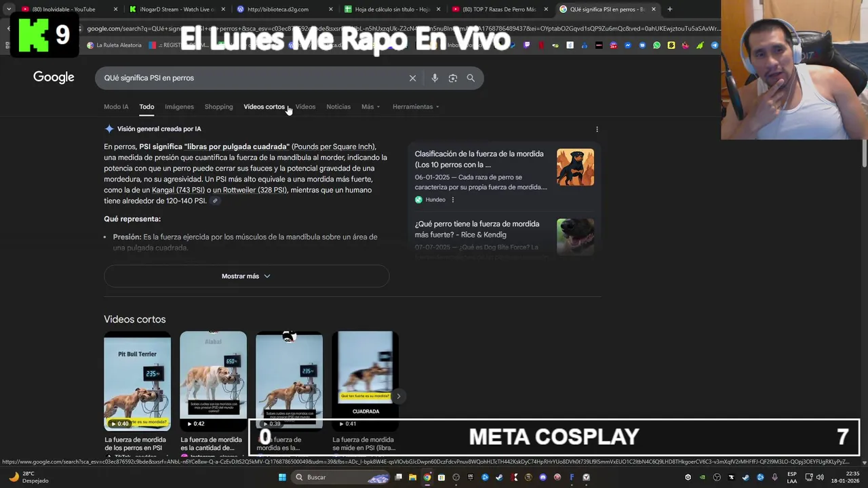
Task: Expand the 'Herramientas' dropdown
Action: (x=416, y=106)
